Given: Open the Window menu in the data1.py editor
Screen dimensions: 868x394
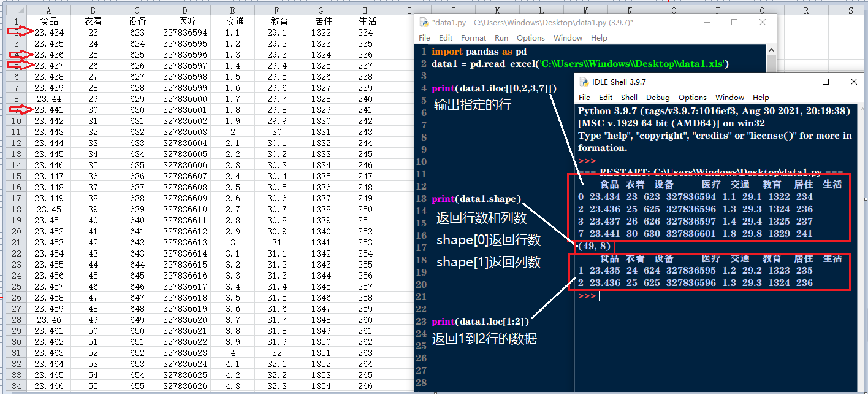Looking at the screenshot, I should 568,37.
